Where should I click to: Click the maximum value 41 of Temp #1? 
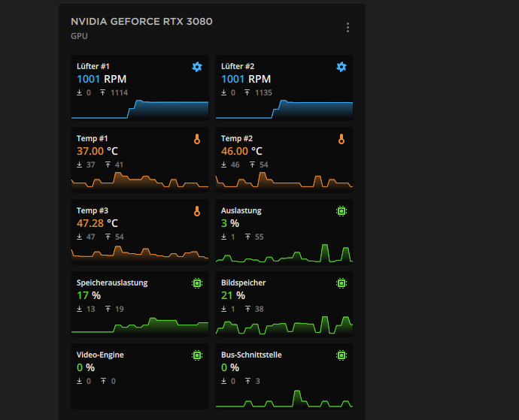click(119, 165)
